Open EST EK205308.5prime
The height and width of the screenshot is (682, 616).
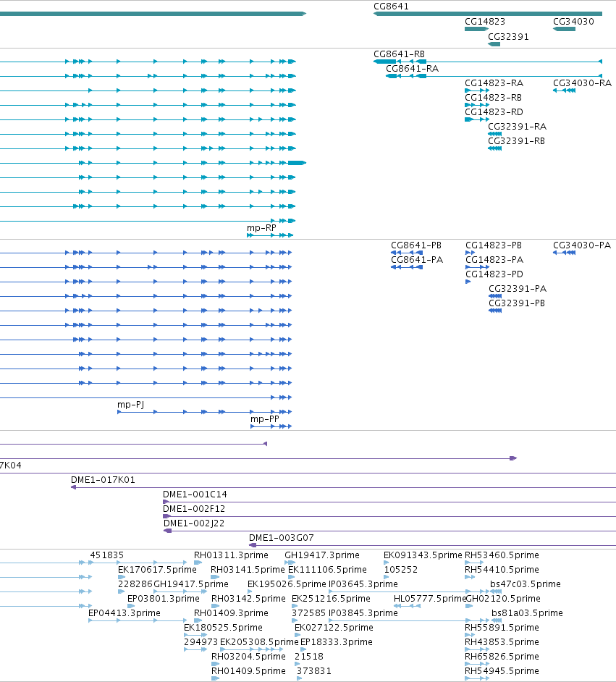(x=259, y=642)
